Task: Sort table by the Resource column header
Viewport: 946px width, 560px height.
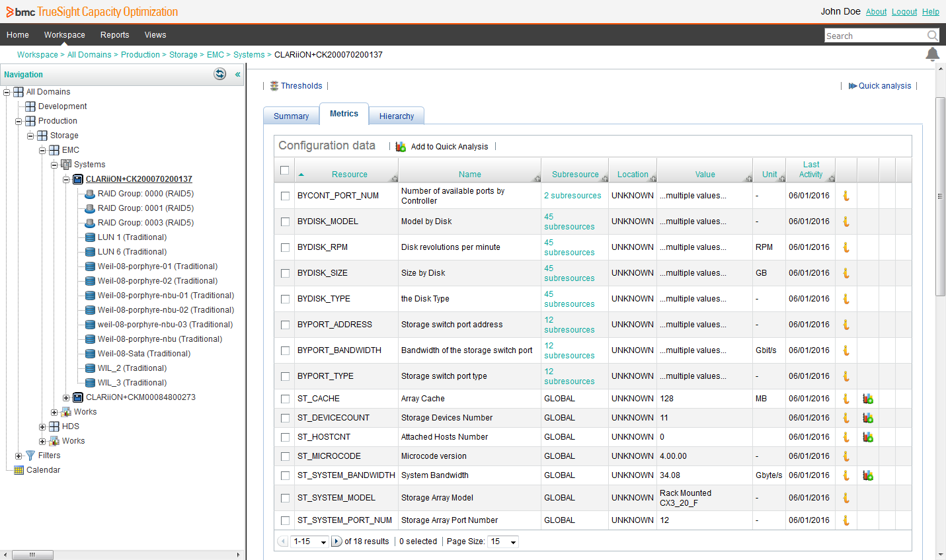Action: click(350, 175)
